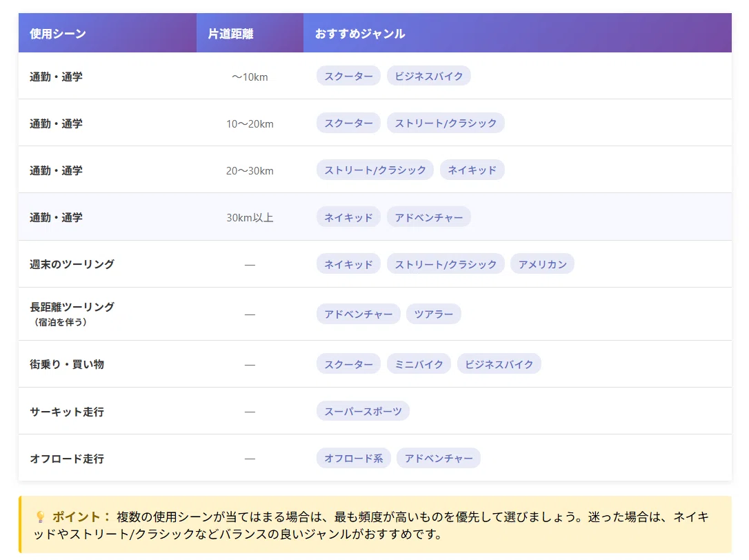Click the ポイント： label in the tip box
The image size is (749, 560).
81,517
